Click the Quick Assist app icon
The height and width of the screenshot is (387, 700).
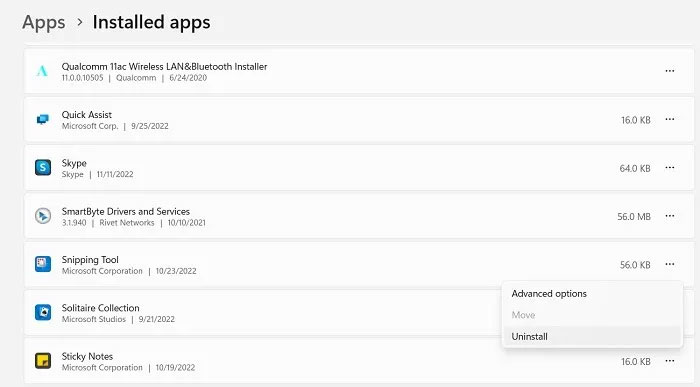click(x=43, y=120)
